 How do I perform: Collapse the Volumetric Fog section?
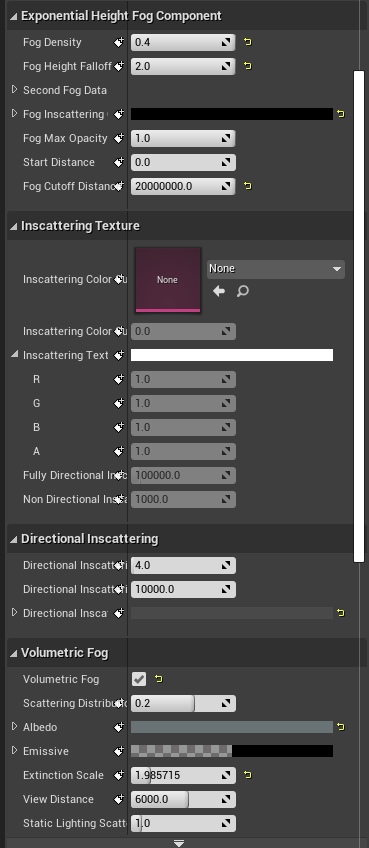coord(14,653)
